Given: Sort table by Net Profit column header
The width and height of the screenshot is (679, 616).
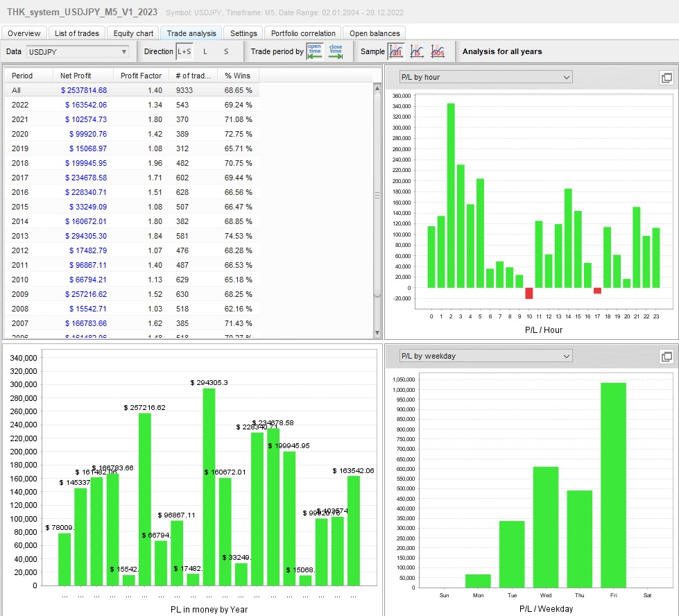Looking at the screenshot, I should click(x=76, y=76).
